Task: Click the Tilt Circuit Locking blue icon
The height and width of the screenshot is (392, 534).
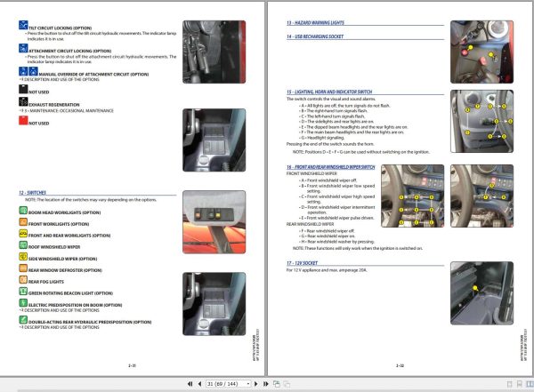Action: click(23, 25)
